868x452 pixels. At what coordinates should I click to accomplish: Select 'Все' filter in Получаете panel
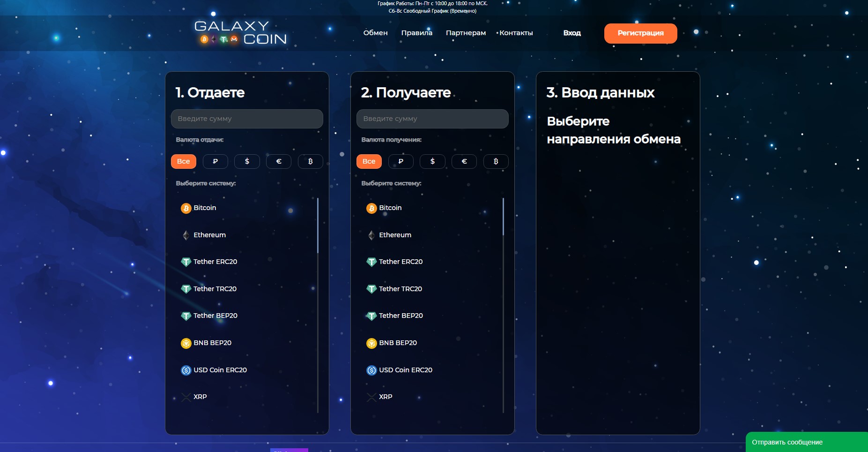click(369, 161)
